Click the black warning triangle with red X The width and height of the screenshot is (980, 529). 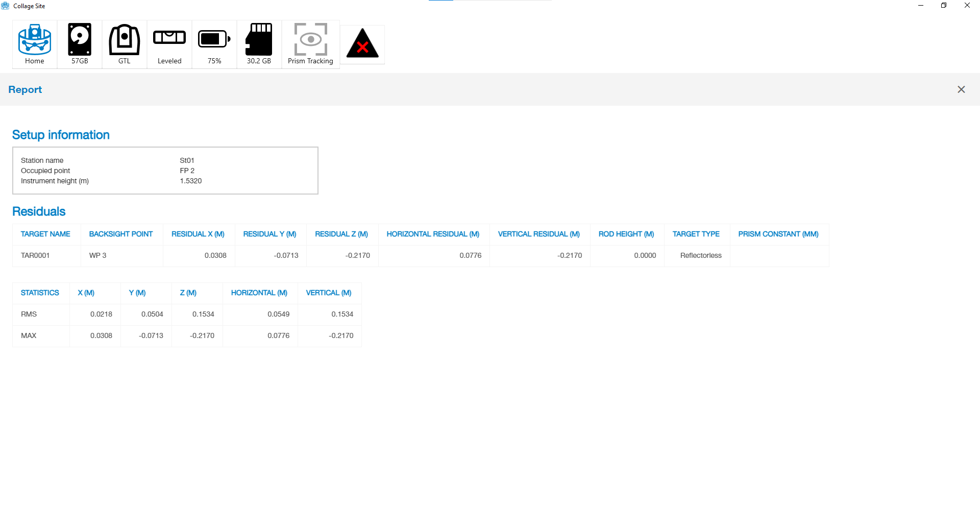pyautogui.click(x=362, y=44)
